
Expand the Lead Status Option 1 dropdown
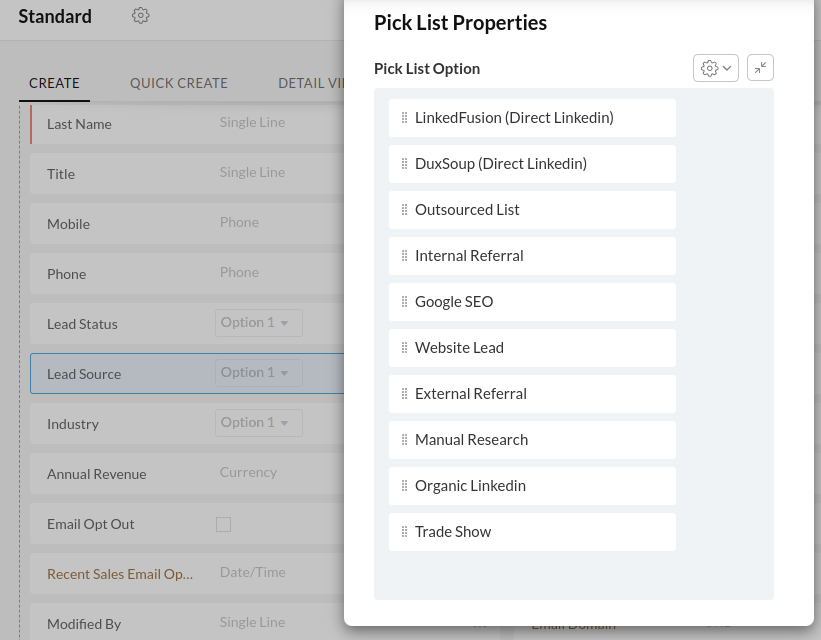[x=259, y=323]
